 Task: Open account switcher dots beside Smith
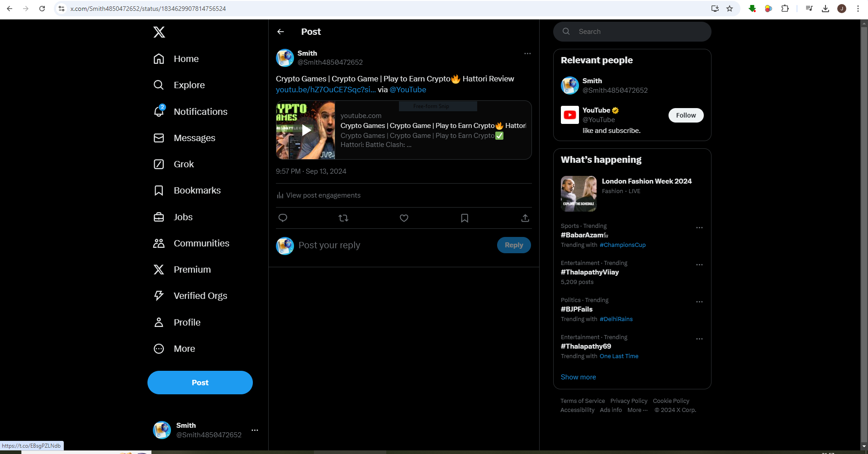[x=255, y=430]
